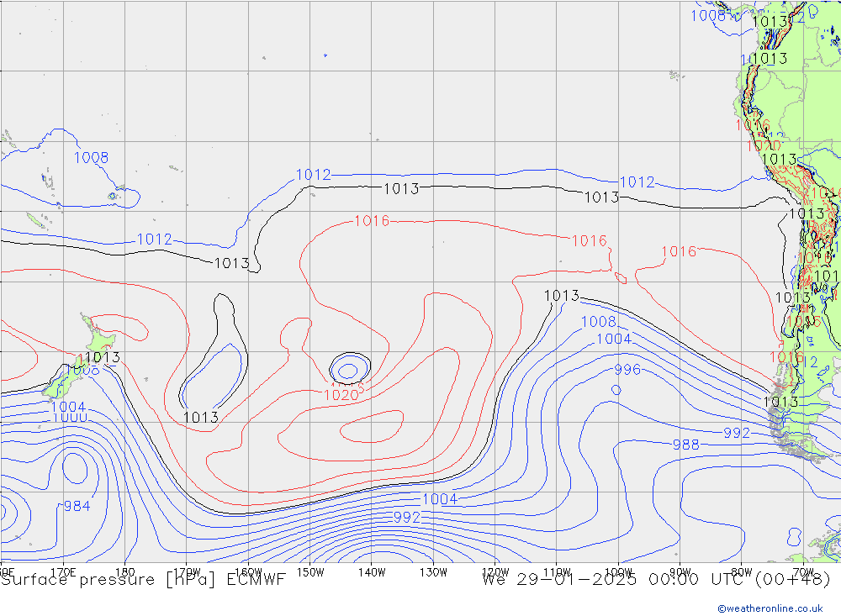Viewport: 841px width, 616px height.
Task: Click the blue 1000 label below New Zealand
Action: coord(71,418)
